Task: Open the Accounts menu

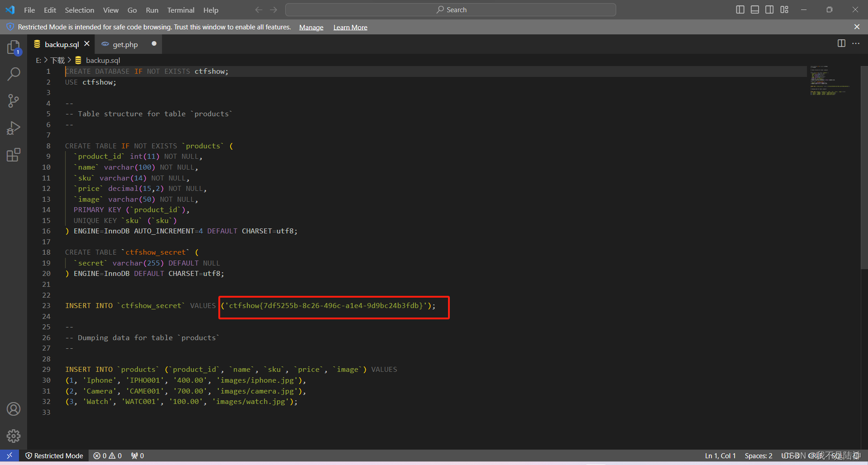Action: 14,409
